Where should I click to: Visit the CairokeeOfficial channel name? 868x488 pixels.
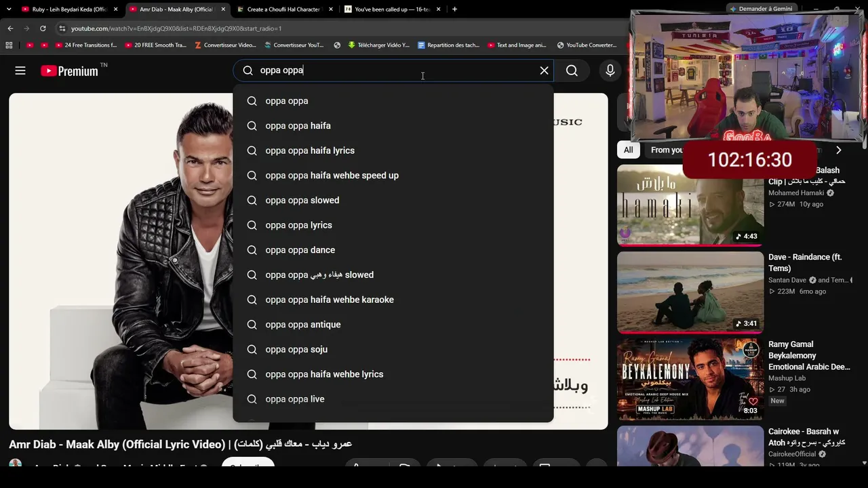(792, 454)
